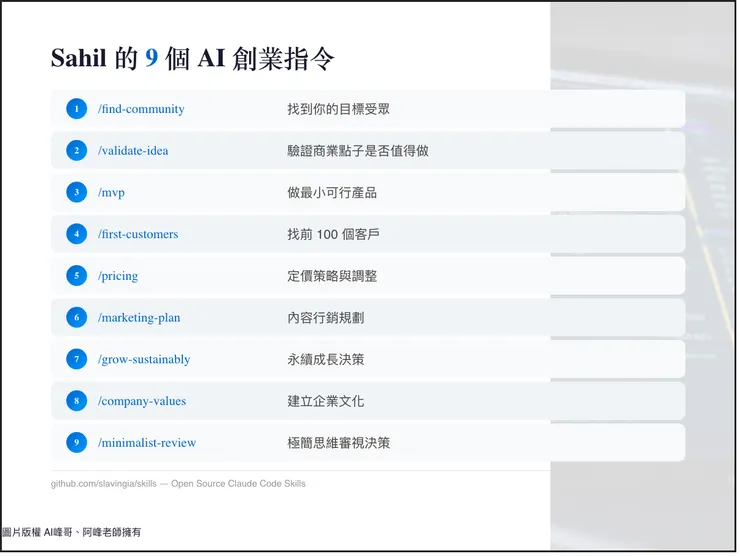Select the /mvp command text
The width and height of the screenshot is (740, 556).
tap(111, 193)
